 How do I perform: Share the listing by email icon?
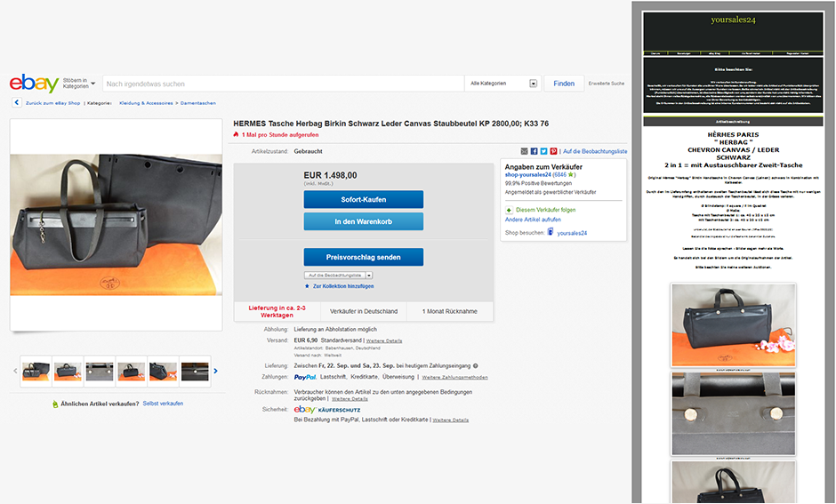[524, 151]
